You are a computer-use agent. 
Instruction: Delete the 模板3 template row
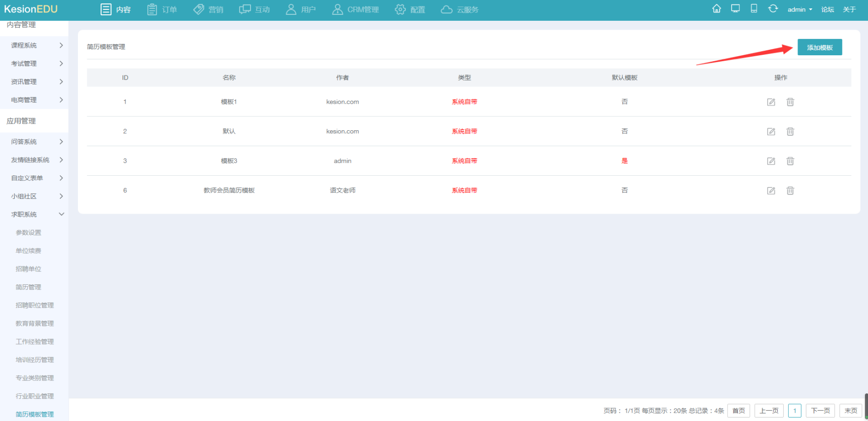pos(790,161)
